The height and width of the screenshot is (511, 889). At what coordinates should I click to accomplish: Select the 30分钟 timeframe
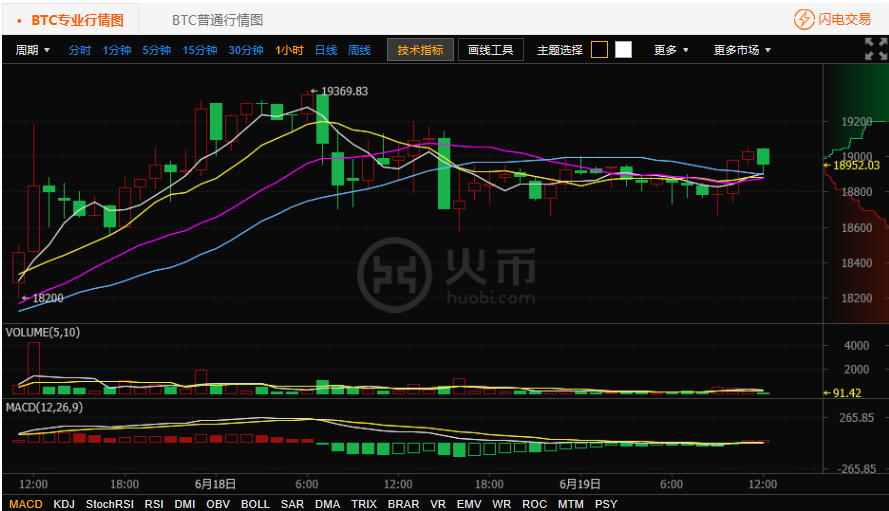pyautogui.click(x=245, y=50)
